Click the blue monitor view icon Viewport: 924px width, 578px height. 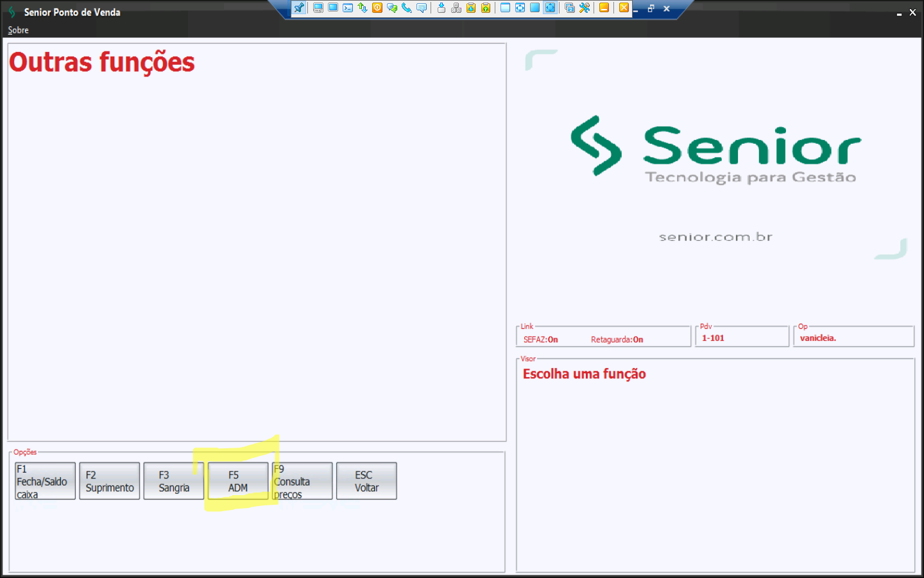[333, 8]
